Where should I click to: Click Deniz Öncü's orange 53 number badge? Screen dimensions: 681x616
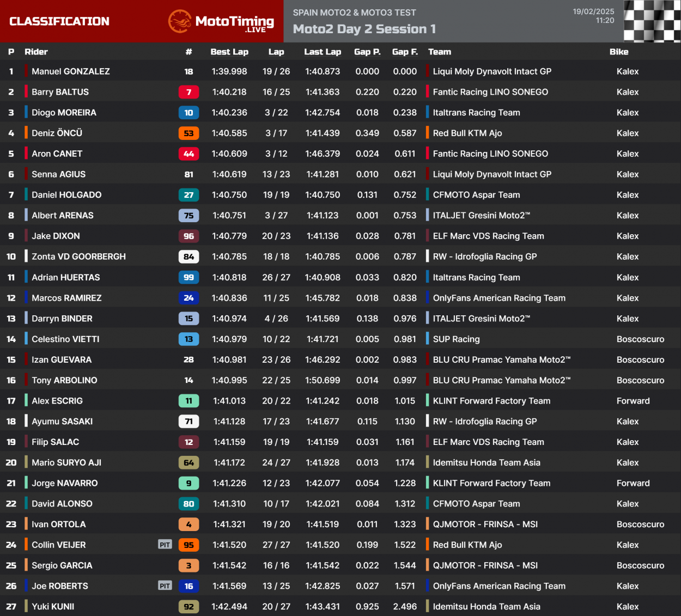click(189, 133)
